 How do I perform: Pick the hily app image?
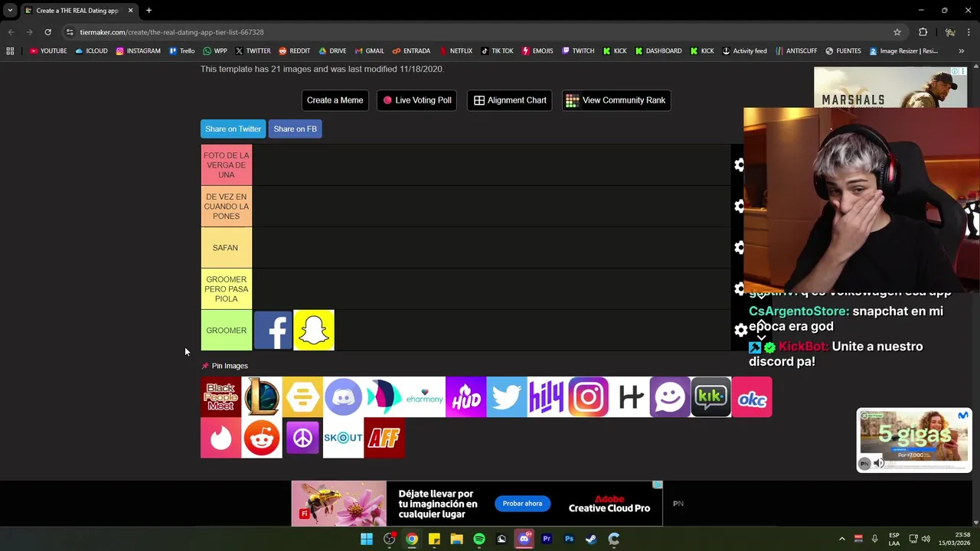[x=547, y=397]
